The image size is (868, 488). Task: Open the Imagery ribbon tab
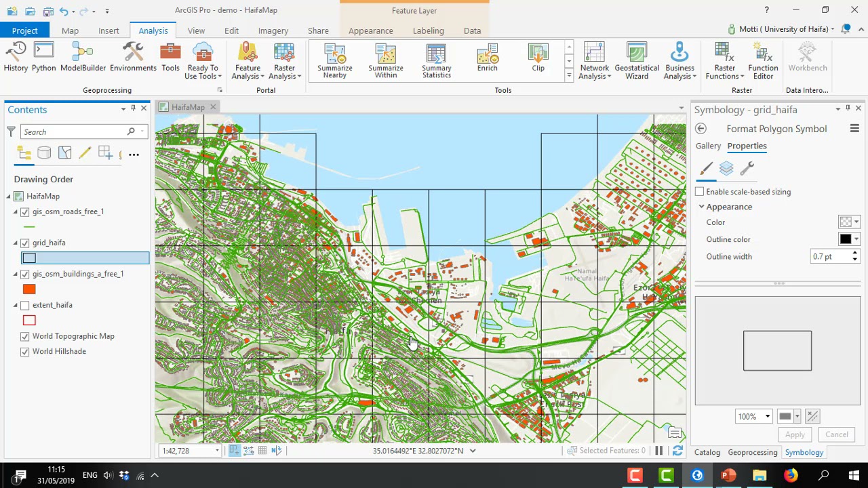tap(273, 30)
